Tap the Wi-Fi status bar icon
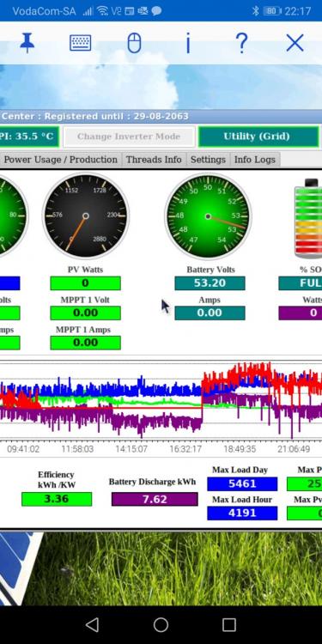This screenshot has width=322, height=644. 104,11
